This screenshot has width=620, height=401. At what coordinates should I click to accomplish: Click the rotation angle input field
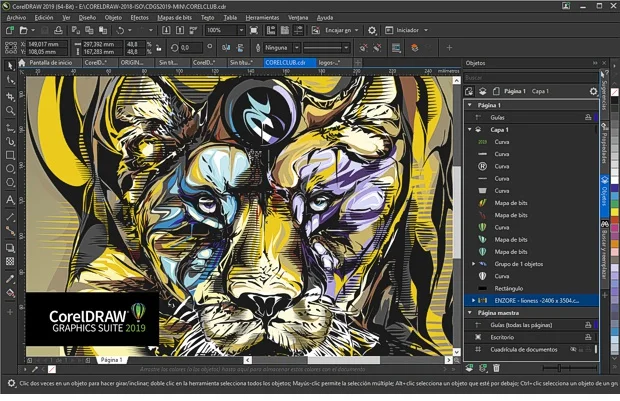point(190,48)
